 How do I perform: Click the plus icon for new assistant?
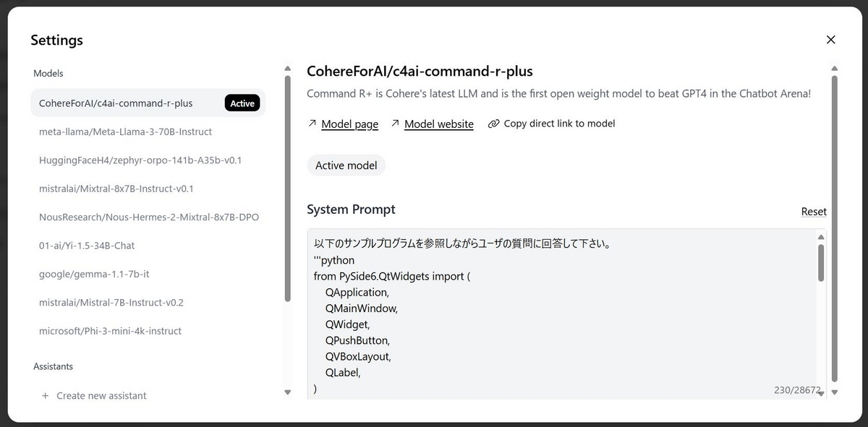[46, 396]
